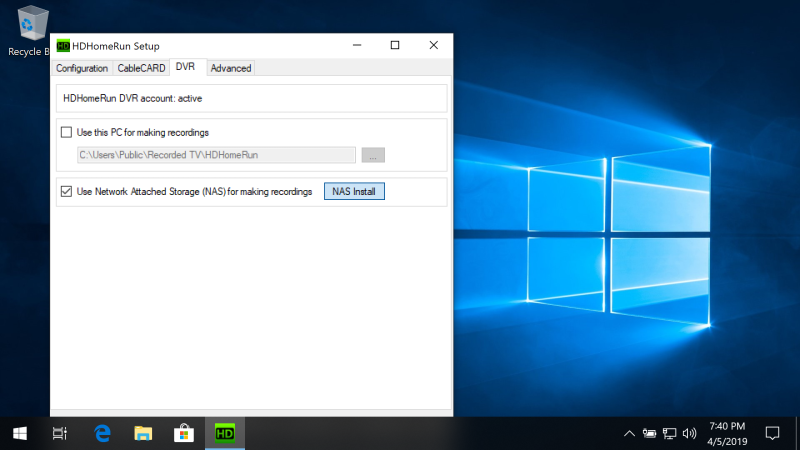
Task: Open File Explorer from the taskbar
Action: coord(143,434)
